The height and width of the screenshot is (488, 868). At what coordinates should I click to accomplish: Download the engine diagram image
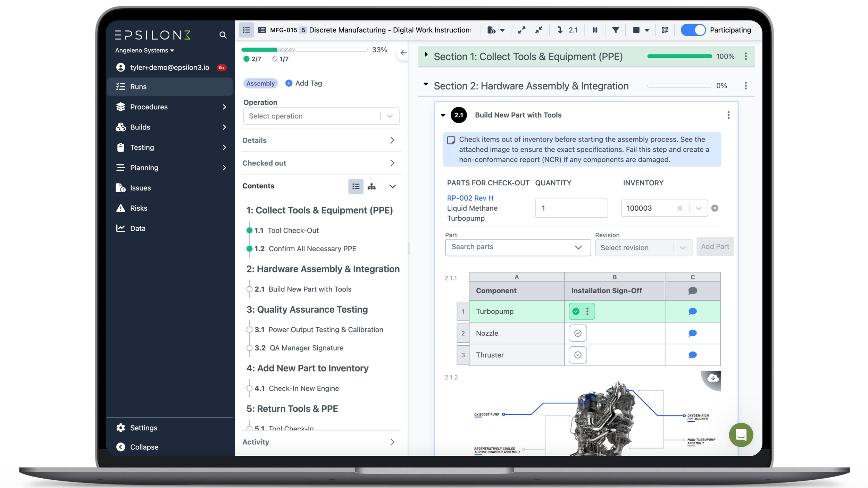[x=712, y=378]
